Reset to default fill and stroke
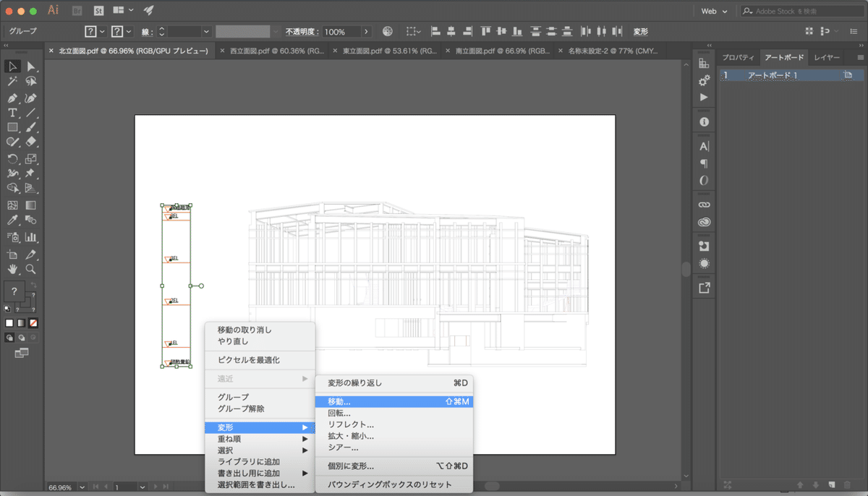 click(7, 309)
